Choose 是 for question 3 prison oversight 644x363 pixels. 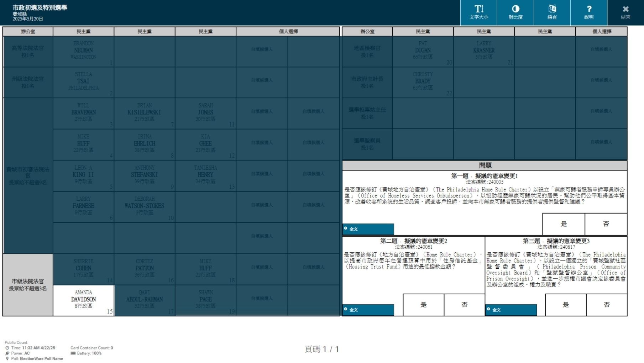point(566,305)
